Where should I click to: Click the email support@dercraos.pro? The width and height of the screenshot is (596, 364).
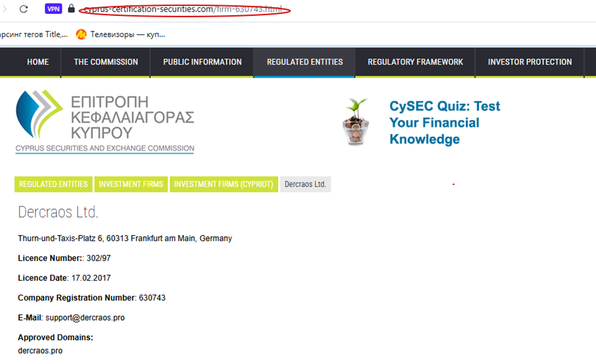[85, 318]
